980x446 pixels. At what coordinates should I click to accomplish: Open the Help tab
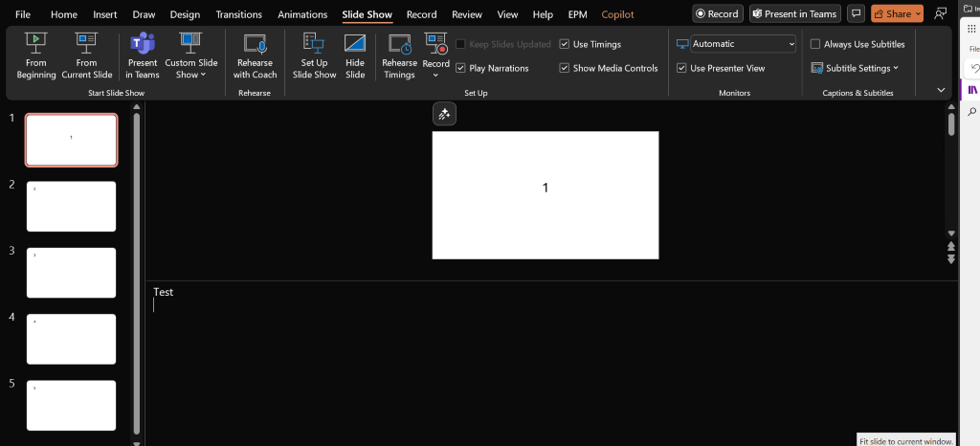coord(543,14)
